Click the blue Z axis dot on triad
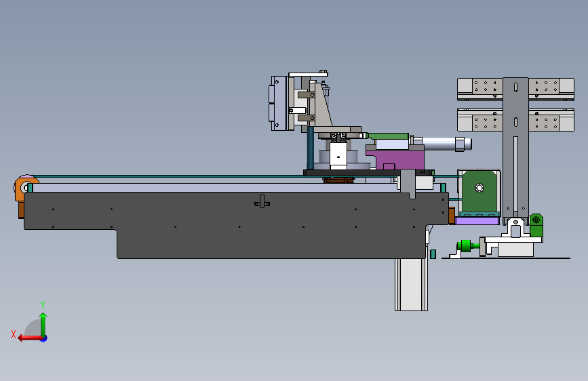Image resolution: width=588 pixels, height=381 pixels. (44, 338)
